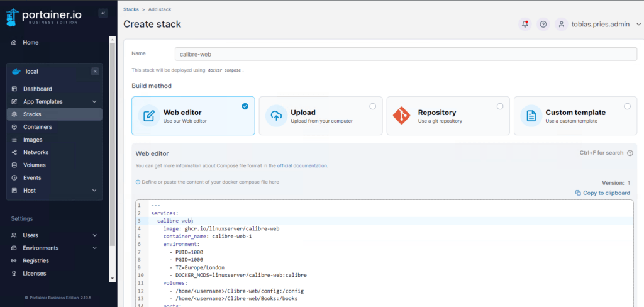Select the Custom template radio
The image size is (644, 307).
click(x=627, y=106)
